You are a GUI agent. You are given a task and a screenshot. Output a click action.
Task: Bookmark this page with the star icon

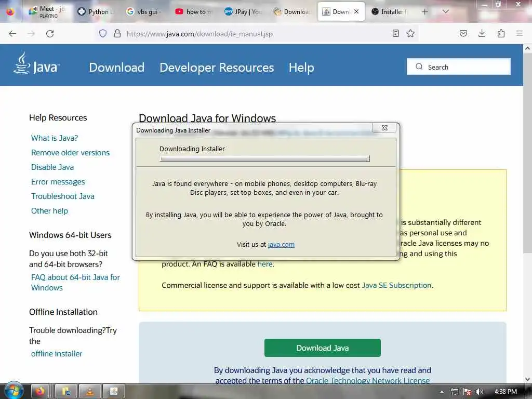[410, 33]
